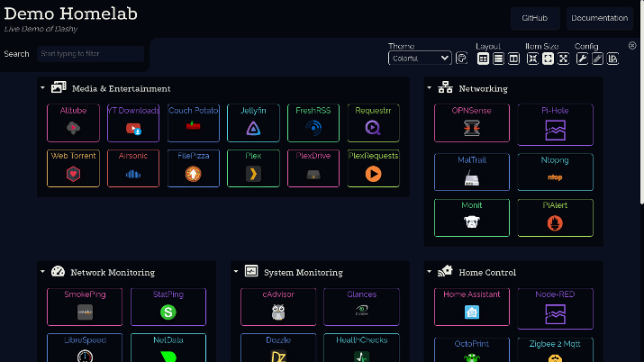Open the GitHub link

535,18
